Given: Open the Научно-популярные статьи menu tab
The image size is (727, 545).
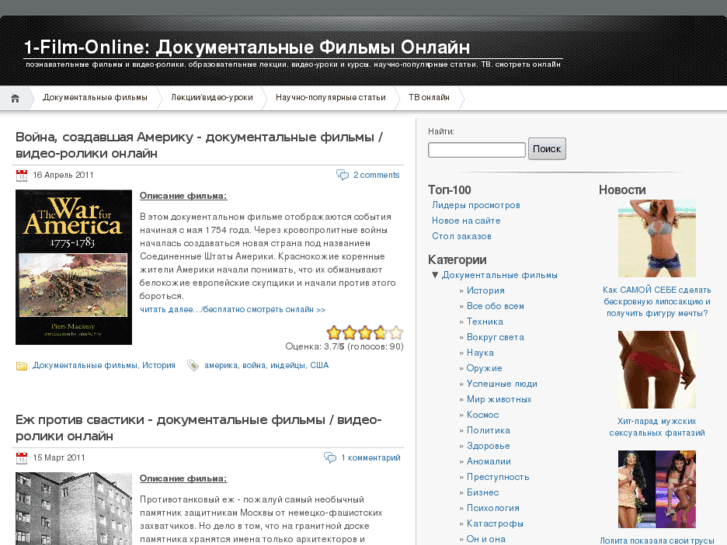Looking at the screenshot, I should [x=331, y=97].
